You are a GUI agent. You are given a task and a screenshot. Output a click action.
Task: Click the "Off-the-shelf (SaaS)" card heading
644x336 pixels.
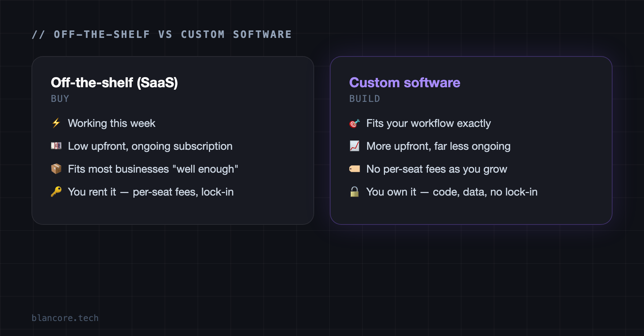[114, 83]
